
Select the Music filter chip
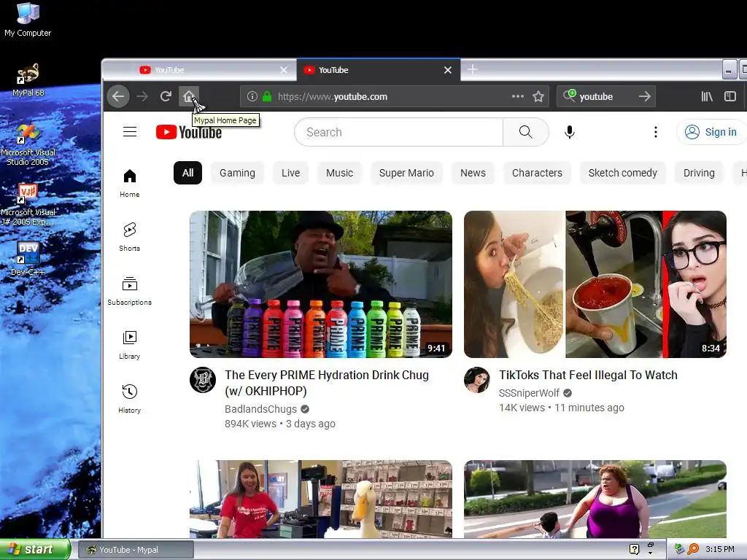click(340, 173)
